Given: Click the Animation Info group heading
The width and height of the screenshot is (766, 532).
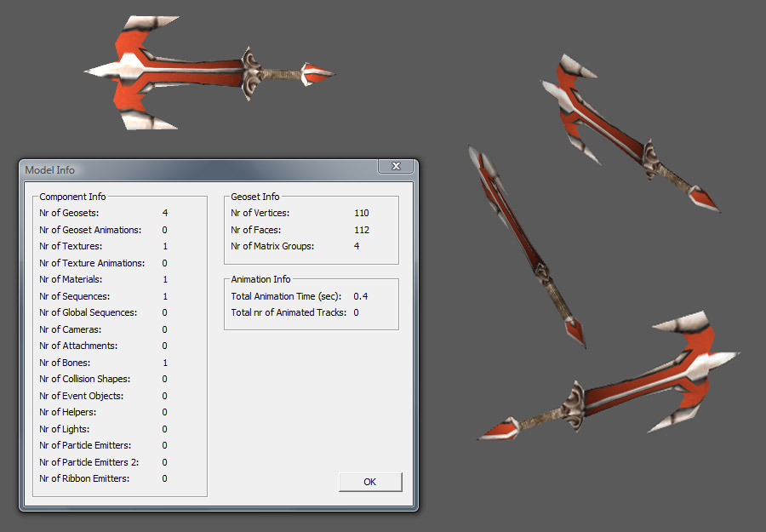Looking at the screenshot, I should click(260, 279).
